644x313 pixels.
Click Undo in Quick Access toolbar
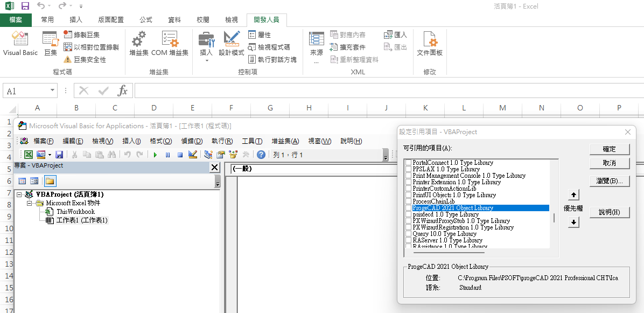click(41, 6)
